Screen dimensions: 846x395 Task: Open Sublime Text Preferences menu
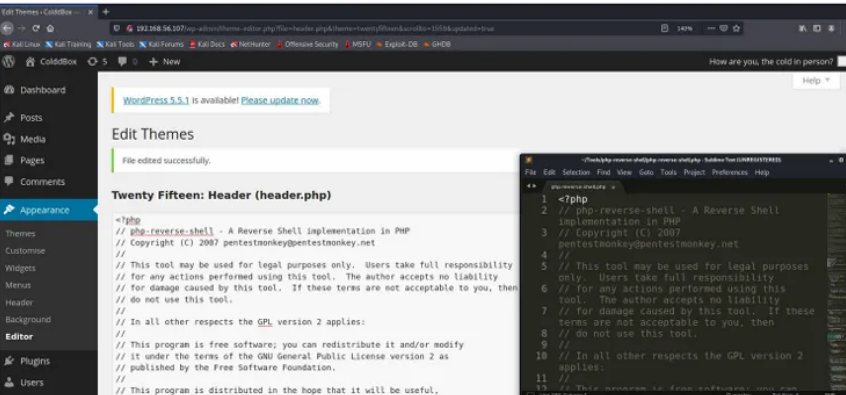pos(729,173)
